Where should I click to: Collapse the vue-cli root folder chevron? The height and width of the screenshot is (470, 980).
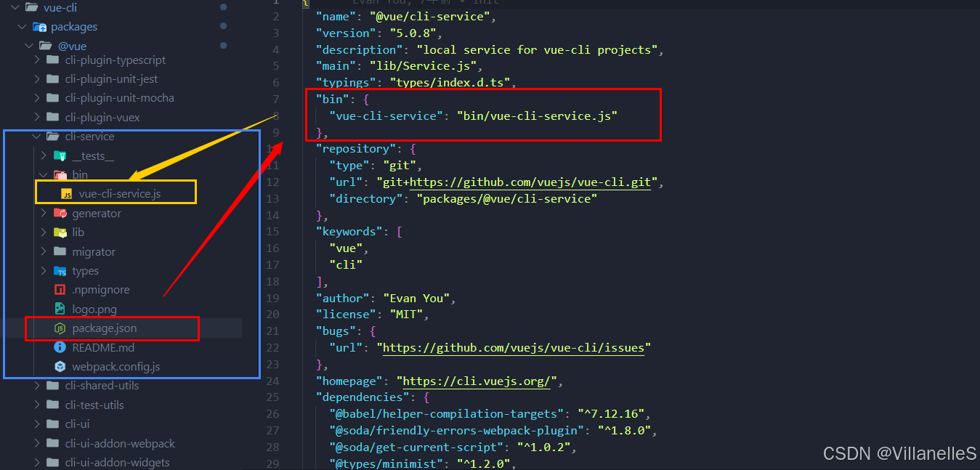tap(15, 7)
